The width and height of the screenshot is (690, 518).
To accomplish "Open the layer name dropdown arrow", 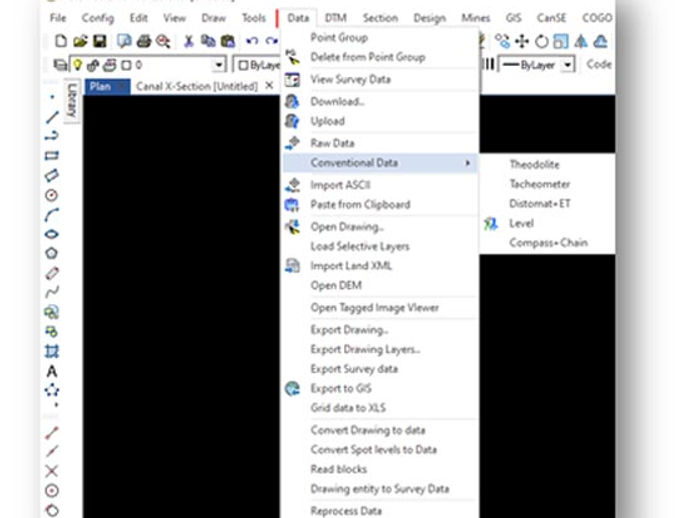I will click(218, 66).
